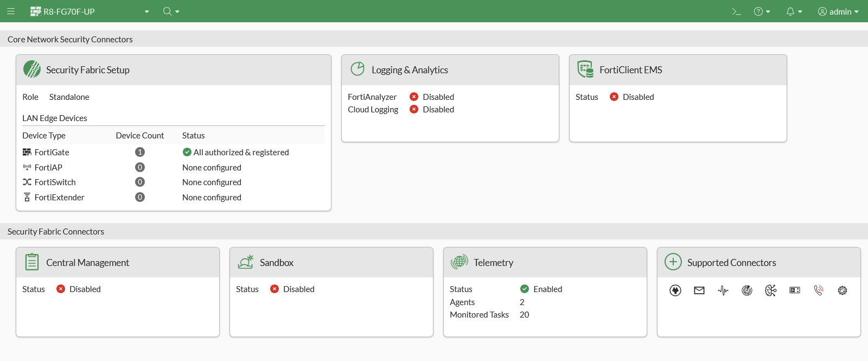The height and width of the screenshot is (361, 868).
Task: Click the gear-shaped connector icon
Action: pos(843,290)
